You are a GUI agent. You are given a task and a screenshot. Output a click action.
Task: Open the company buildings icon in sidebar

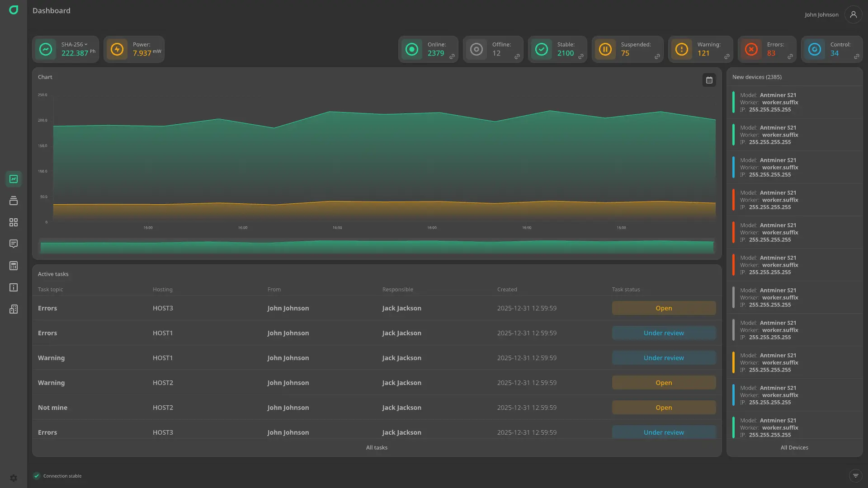pyautogui.click(x=14, y=309)
